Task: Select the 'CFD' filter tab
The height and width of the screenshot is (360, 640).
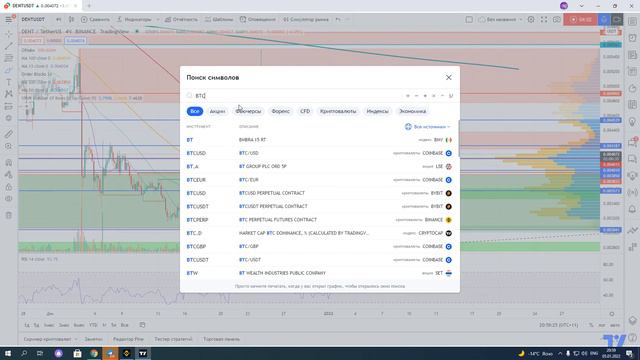Action: [305, 111]
